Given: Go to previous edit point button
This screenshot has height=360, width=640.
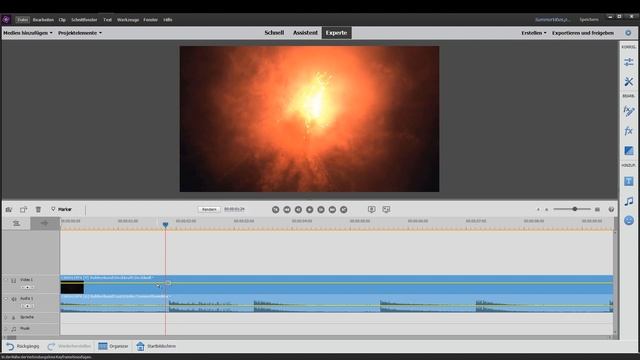Looking at the screenshot, I should (x=276, y=209).
